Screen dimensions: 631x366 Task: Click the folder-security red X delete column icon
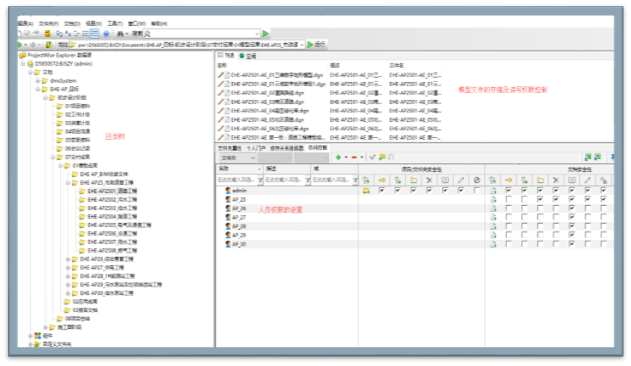click(429, 180)
